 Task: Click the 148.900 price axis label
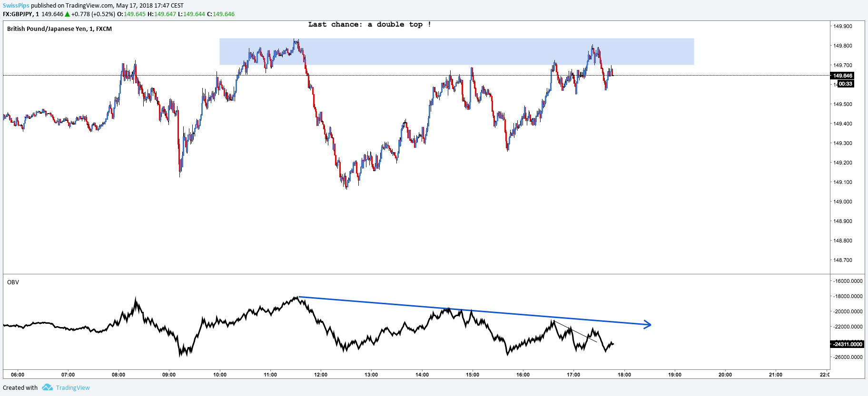click(842, 221)
